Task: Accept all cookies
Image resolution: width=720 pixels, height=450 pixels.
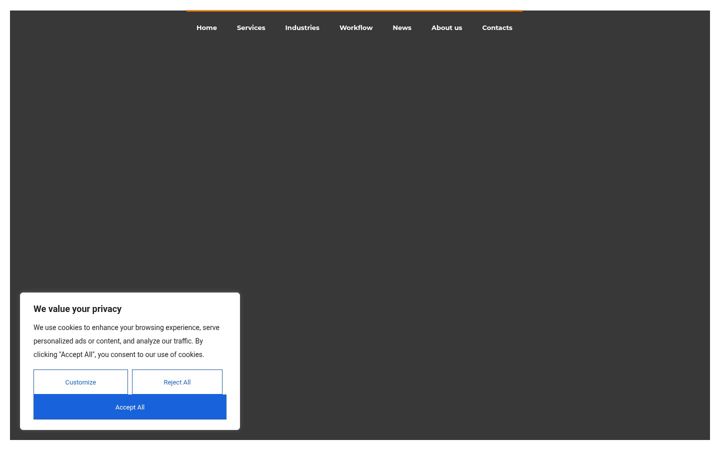Action: click(x=130, y=407)
